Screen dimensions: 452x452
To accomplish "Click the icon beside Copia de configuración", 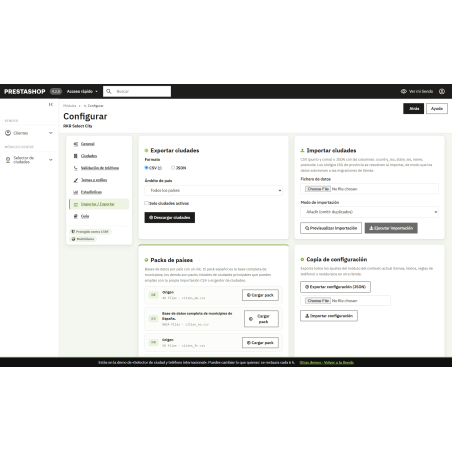I will pyautogui.click(x=302, y=259).
